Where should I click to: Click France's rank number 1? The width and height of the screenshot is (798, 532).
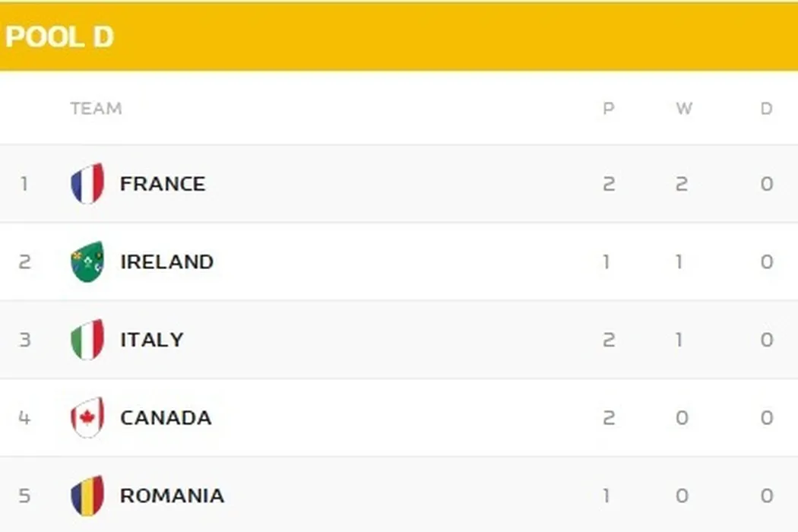click(x=24, y=184)
